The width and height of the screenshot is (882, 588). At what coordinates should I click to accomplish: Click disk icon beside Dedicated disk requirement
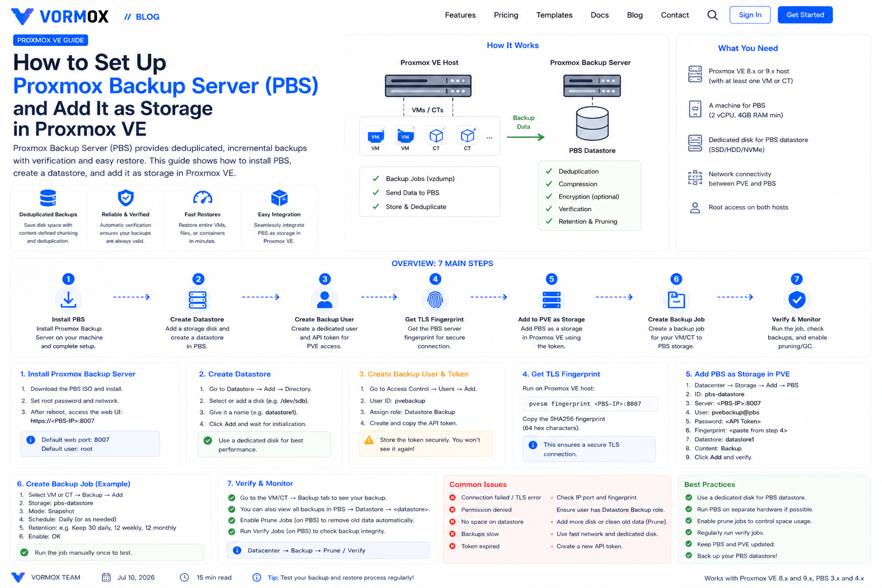pyautogui.click(x=695, y=143)
